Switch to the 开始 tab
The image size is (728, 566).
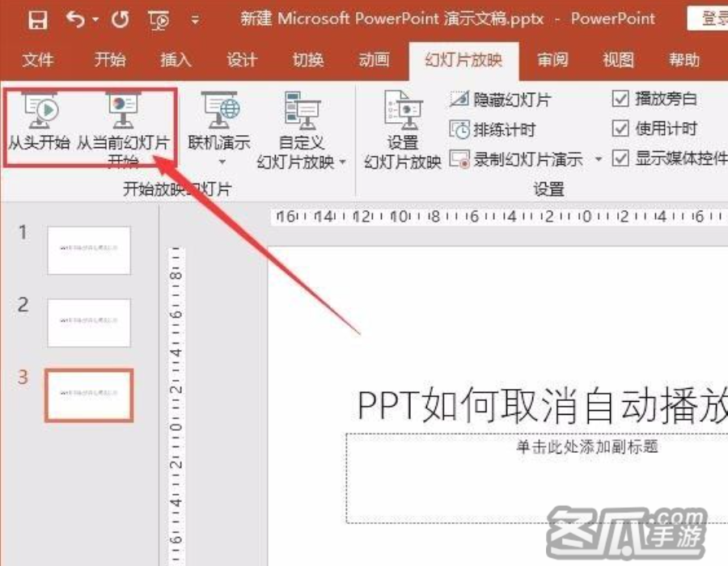click(x=110, y=60)
